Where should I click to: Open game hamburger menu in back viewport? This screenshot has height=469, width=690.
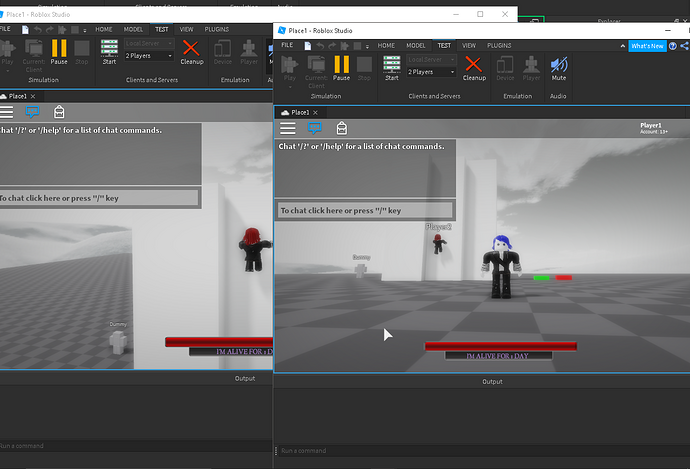[6, 112]
